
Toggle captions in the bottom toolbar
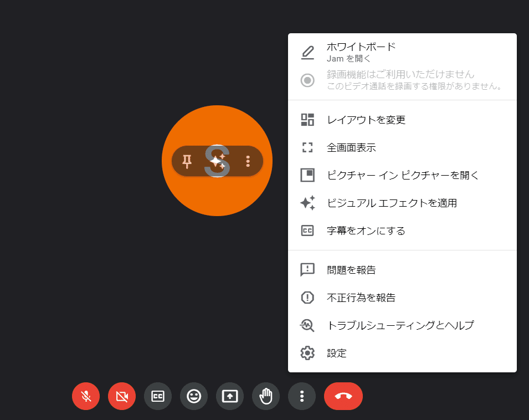coord(158,396)
